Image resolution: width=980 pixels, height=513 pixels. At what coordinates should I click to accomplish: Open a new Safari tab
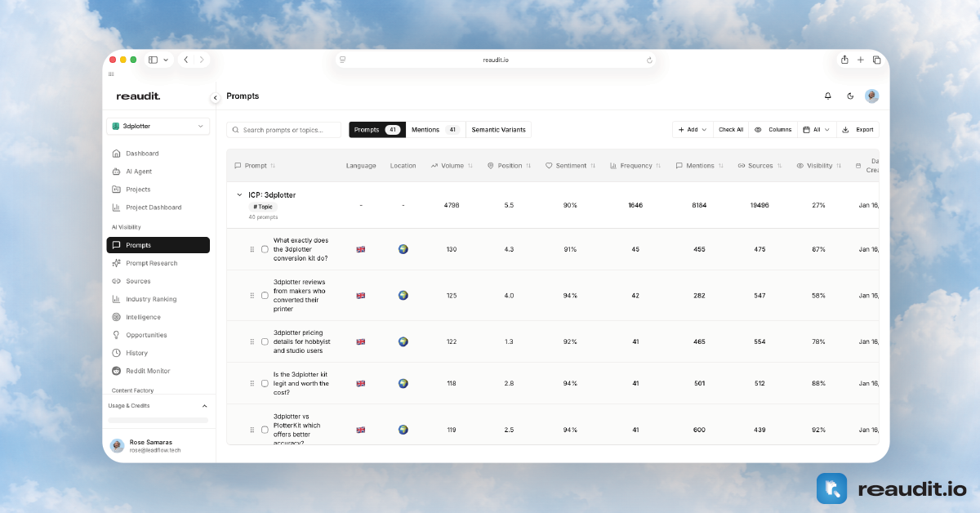[860, 60]
